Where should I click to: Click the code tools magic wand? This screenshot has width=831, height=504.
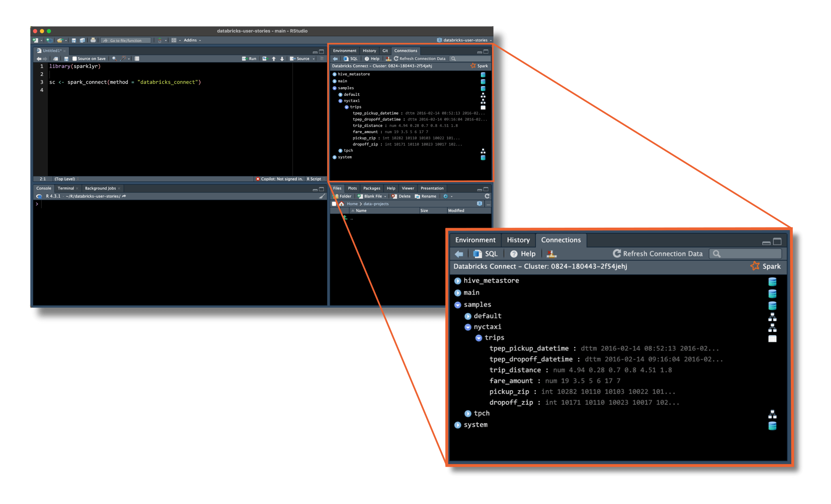pyautogui.click(x=123, y=59)
